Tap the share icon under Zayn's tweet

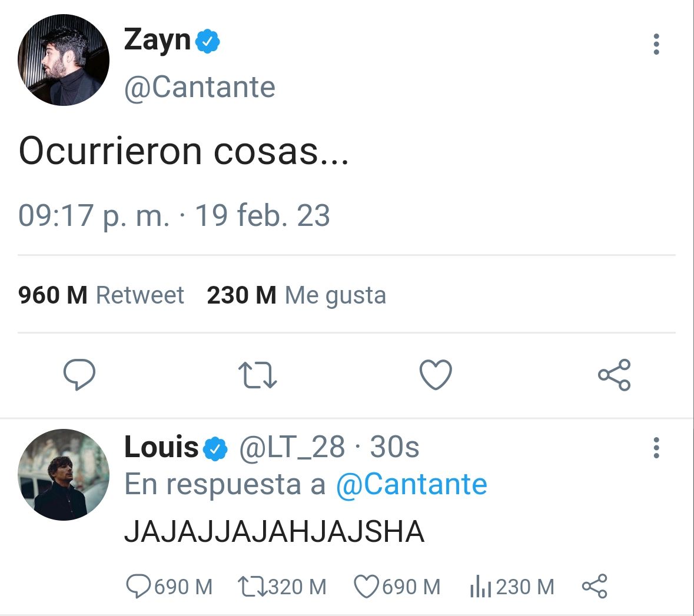click(x=615, y=375)
